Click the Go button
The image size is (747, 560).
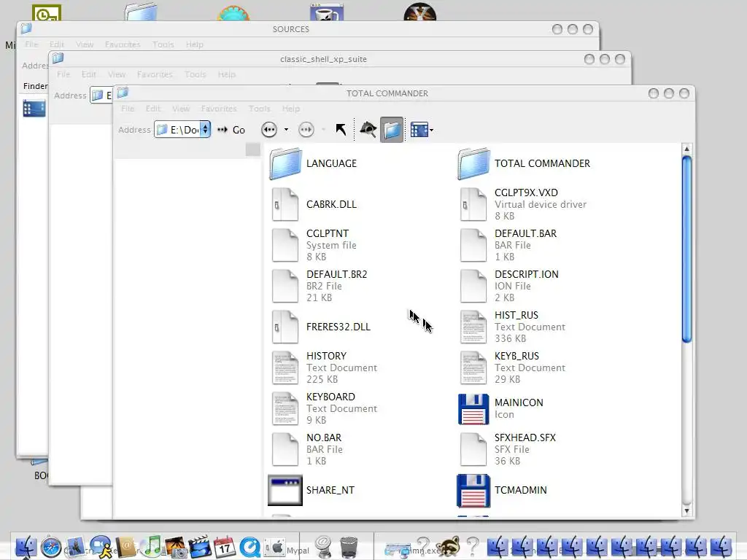tap(231, 130)
